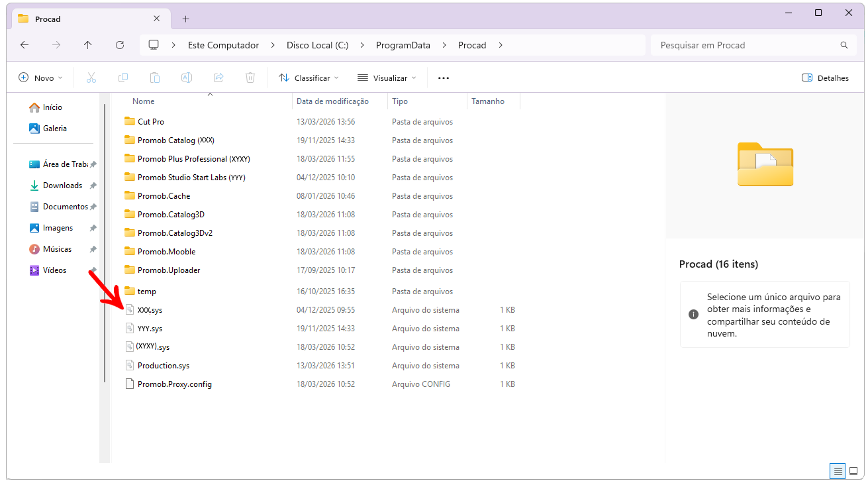Image resolution: width=868 pixels, height=483 pixels.
Task: Open the Novo dropdown
Action: click(40, 78)
